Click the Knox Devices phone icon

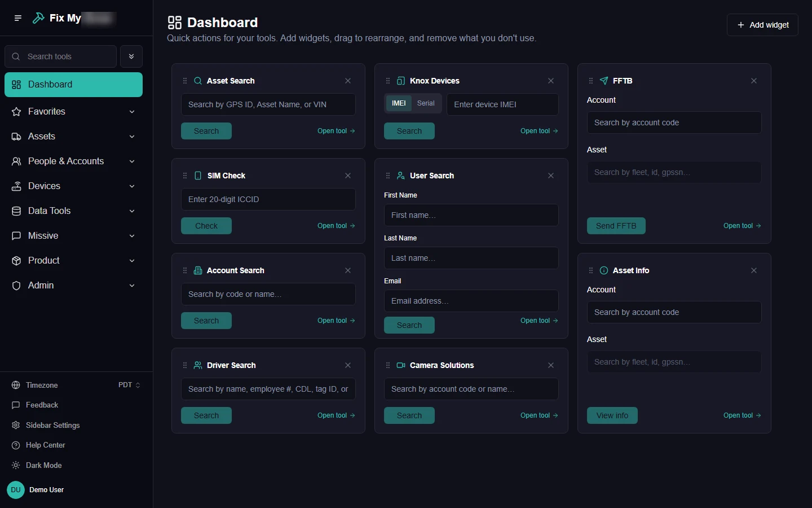pyautogui.click(x=401, y=81)
